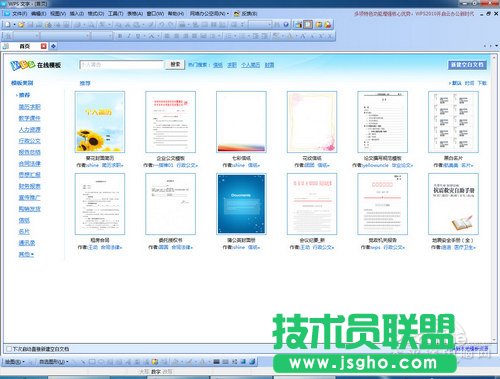The image size is (500, 379).
Task: Click the red close icon on 首页 tab
Action: click(43, 46)
